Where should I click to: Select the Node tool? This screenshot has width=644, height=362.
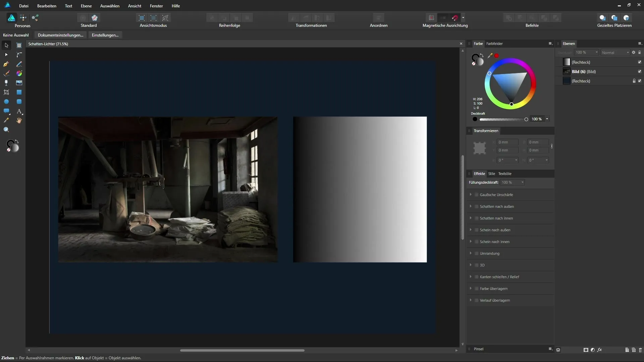point(6,55)
